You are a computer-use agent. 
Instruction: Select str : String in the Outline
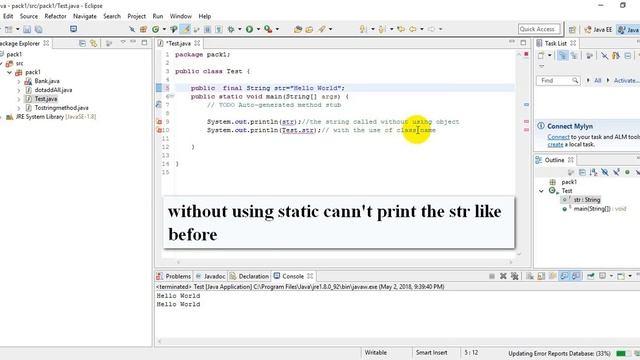(582, 200)
